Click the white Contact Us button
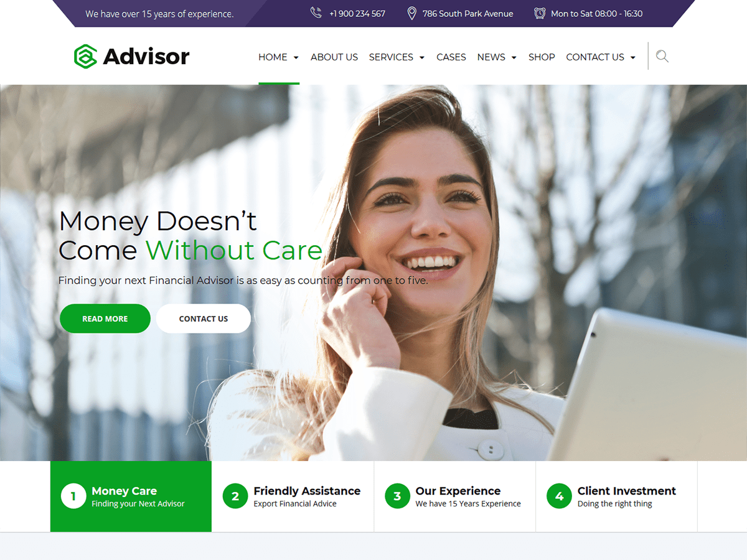Viewport: 747px width, 560px height. pyautogui.click(x=204, y=319)
